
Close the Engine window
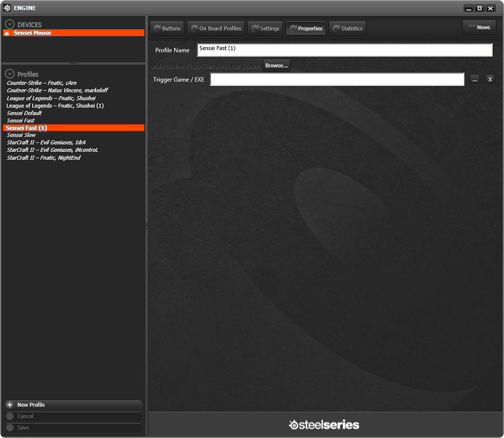click(491, 8)
